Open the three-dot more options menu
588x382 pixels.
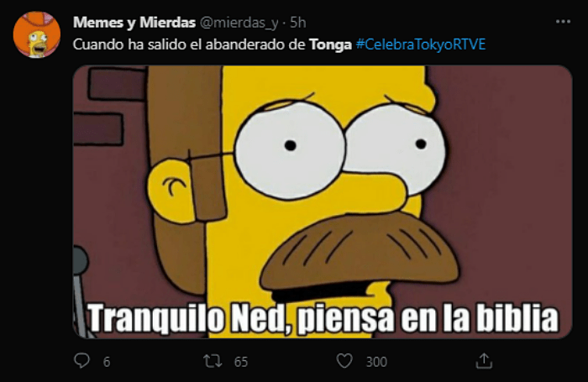(563, 22)
